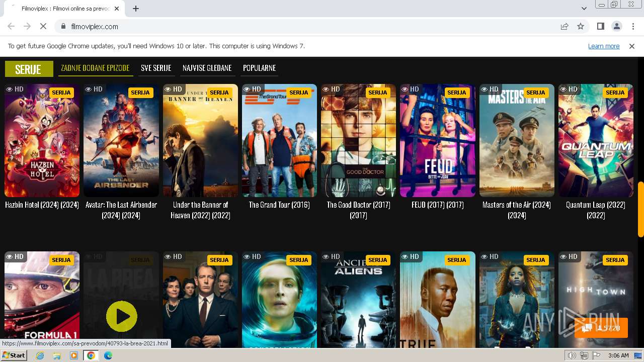Viewport: 644px width, 362px height.
Task: Click The Grand Tour (2016) title link
Action: (x=279, y=205)
